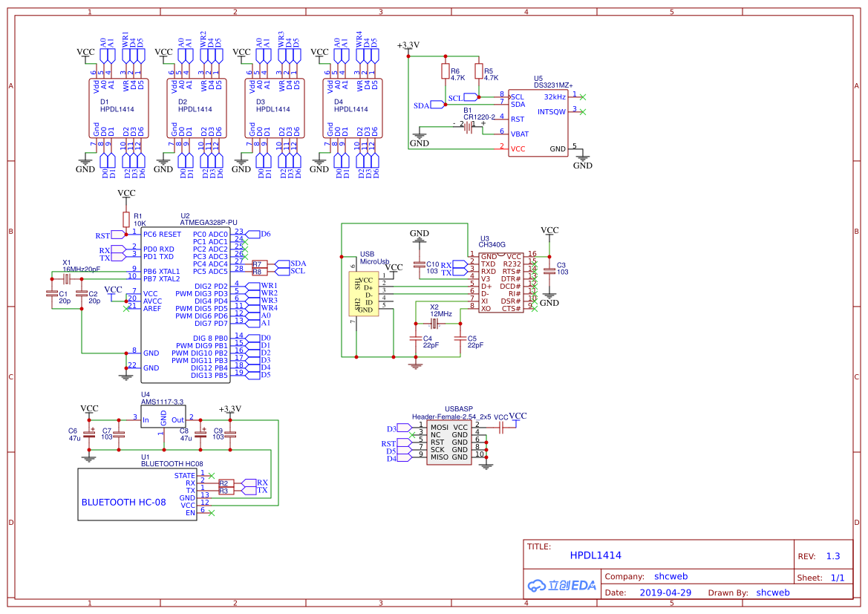868x614 pixels.
Task: Select the U4 AMS1117-3.3 regulator body
Action: 163,417
